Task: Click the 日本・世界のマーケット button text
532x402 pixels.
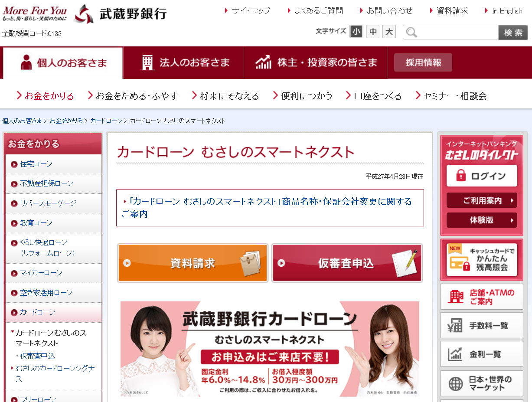Action: pos(490,383)
